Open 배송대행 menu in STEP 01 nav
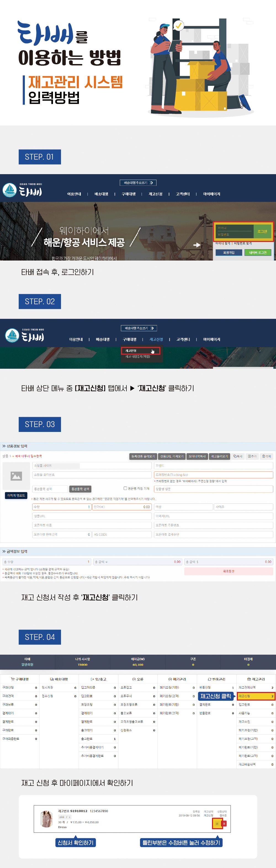The height and width of the screenshot is (868, 276). [x=102, y=194]
